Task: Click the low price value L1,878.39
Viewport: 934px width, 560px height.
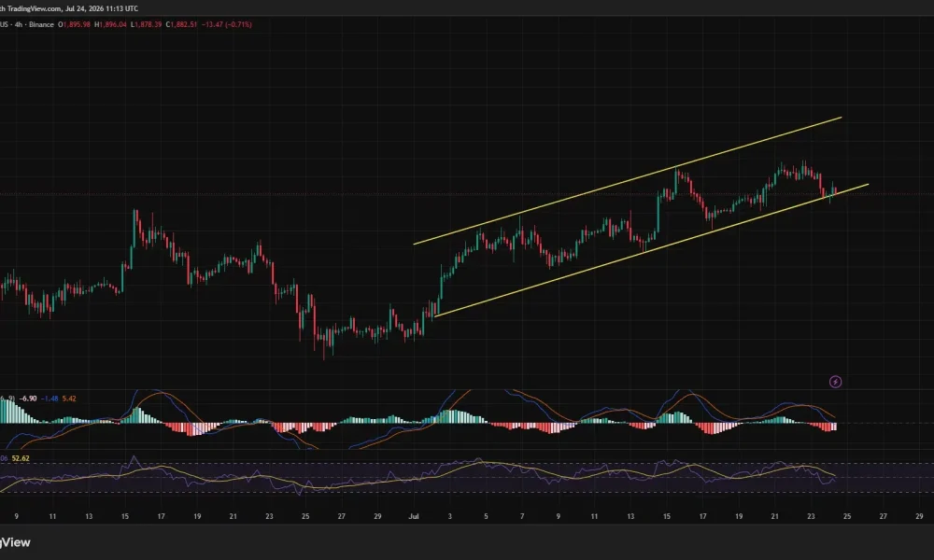Action: [146, 24]
